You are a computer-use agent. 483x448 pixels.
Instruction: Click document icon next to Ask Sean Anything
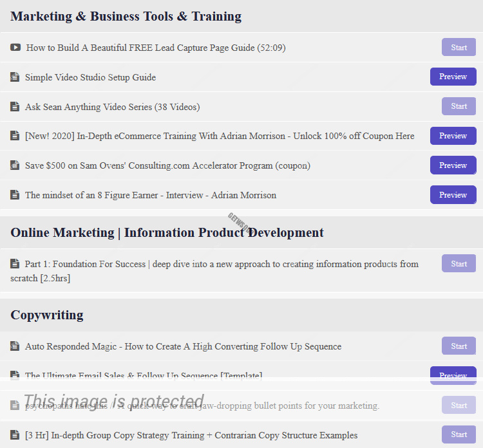click(15, 107)
